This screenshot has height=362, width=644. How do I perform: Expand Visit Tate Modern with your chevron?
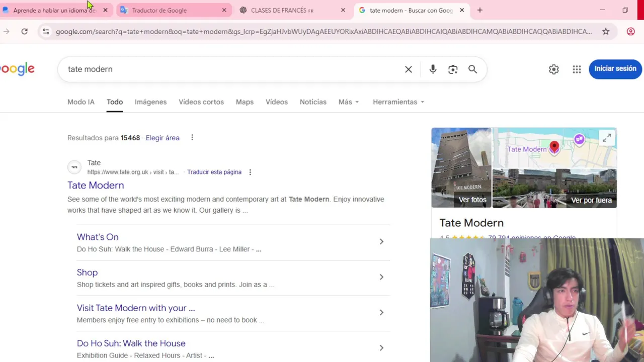381,312
